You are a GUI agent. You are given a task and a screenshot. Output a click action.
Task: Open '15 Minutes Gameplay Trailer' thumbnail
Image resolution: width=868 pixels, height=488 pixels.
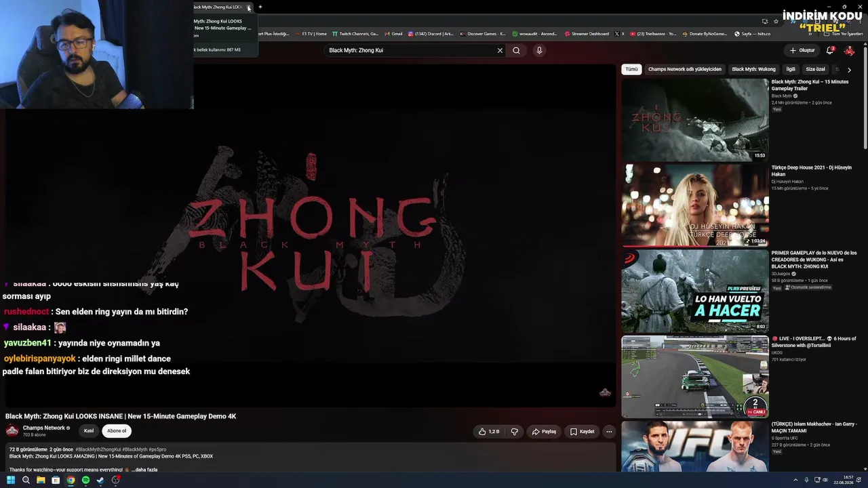[x=695, y=119]
